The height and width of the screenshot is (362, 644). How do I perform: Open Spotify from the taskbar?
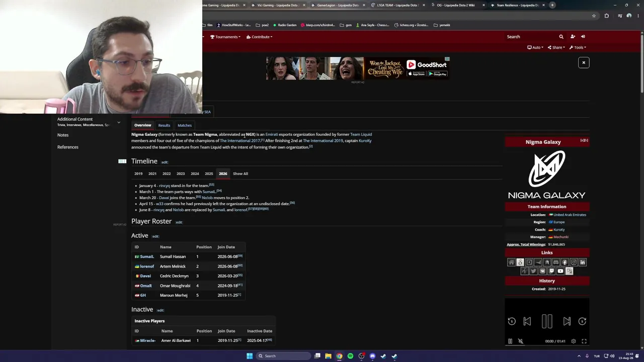[350, 356]
